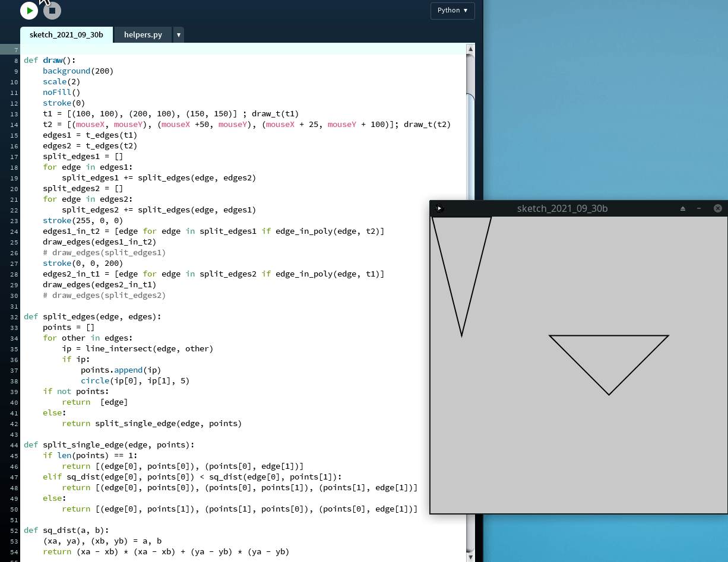The image size is (728, 562).
Task: Run the sketch with the play button
Action: pos(29,10)
